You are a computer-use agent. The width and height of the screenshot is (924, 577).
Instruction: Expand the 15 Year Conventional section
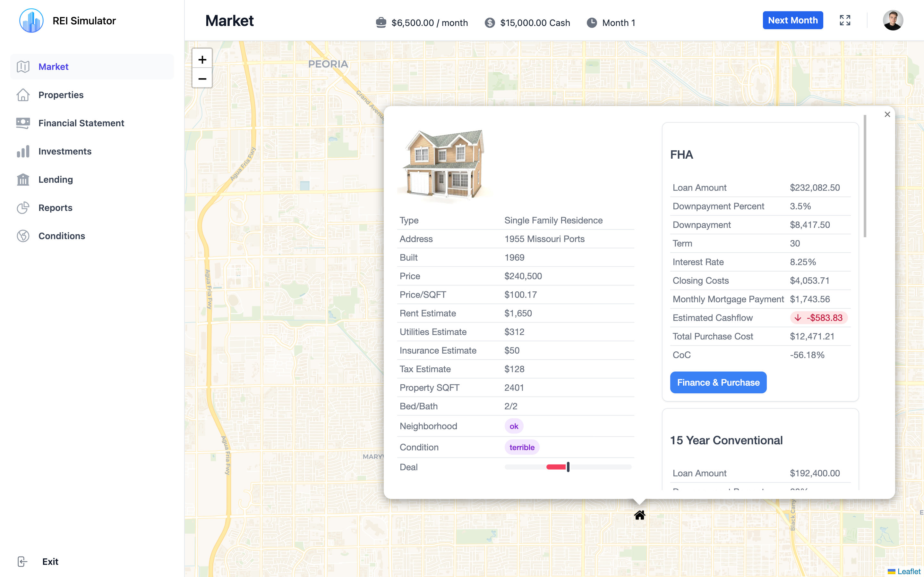point(726,439)
